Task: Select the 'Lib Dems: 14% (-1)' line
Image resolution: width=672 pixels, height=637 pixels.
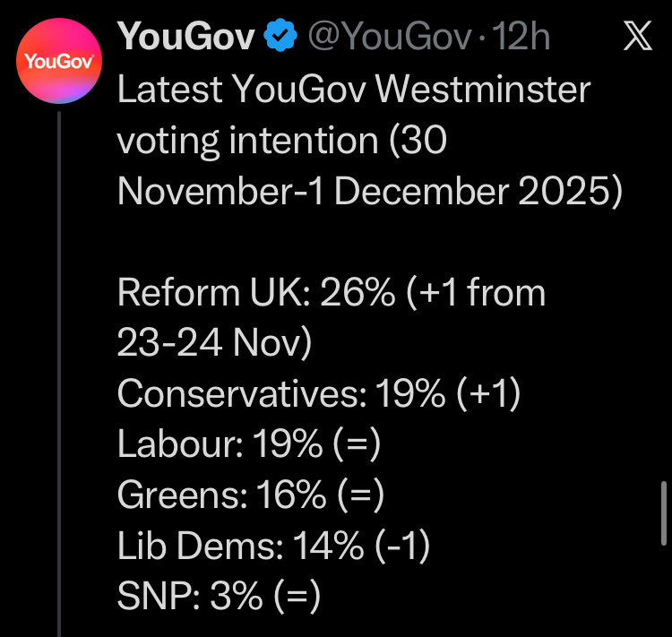Action: (x=273, y=546)
